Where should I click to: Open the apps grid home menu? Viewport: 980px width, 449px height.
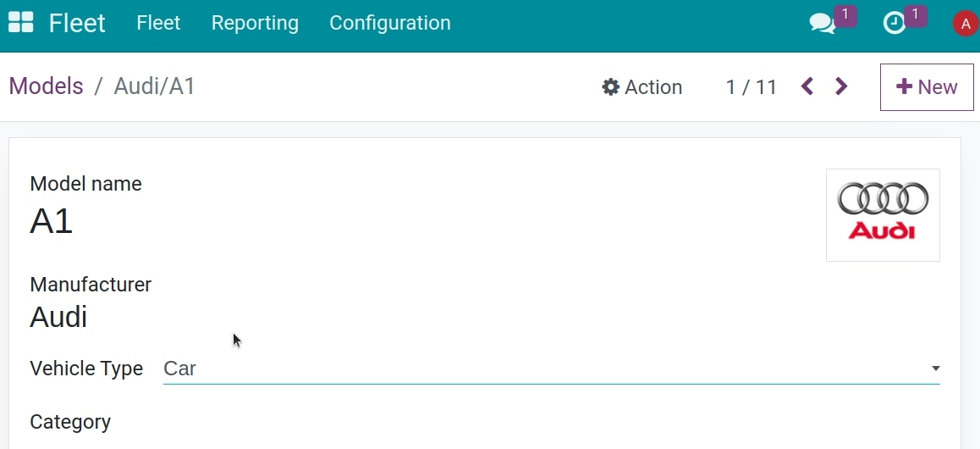[x=20, y=22]
